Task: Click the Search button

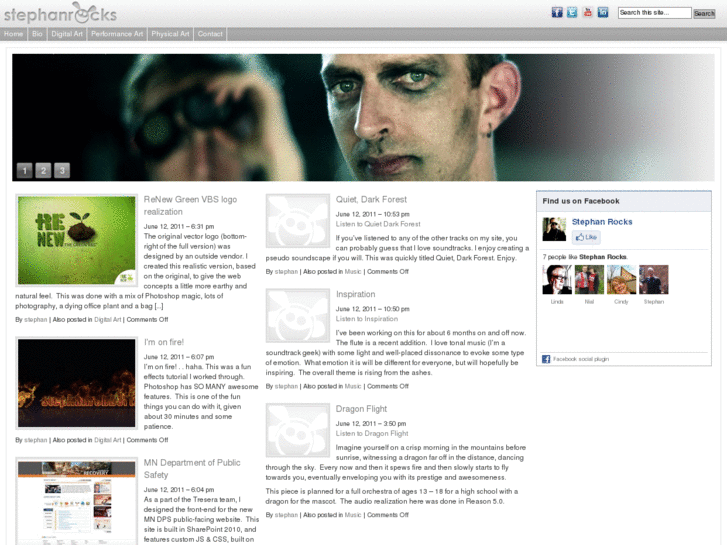Action: (x=704, y=13)
